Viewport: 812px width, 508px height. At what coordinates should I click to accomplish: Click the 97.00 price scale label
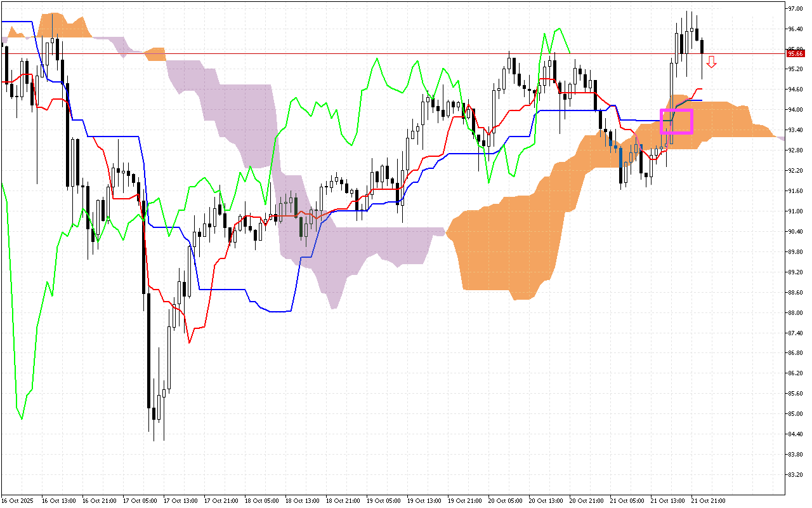click(795, 9)
